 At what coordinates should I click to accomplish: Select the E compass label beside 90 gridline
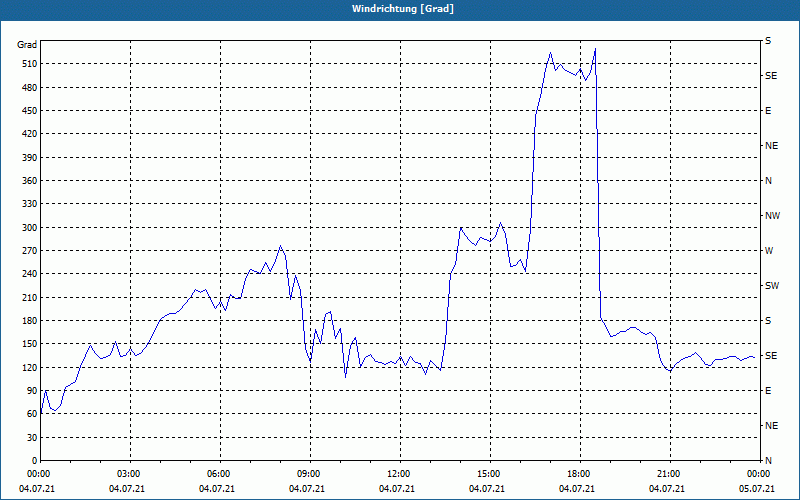click(x=768, y=391)
